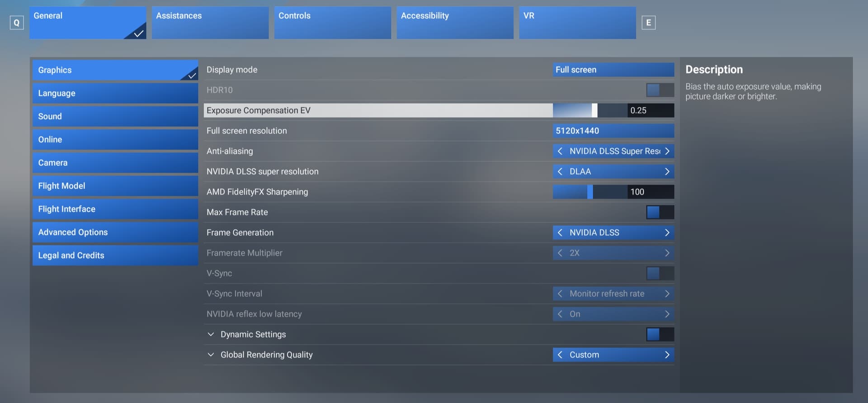
Task: Select the Flight Model category
Action: pyautogui.click(x=115, y=186)
